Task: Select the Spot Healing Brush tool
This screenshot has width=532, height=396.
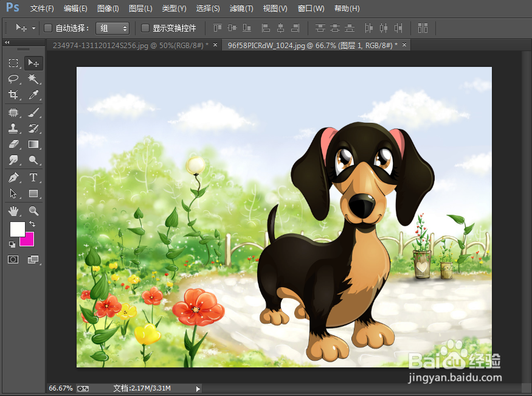Action: (x=13, y=113)
